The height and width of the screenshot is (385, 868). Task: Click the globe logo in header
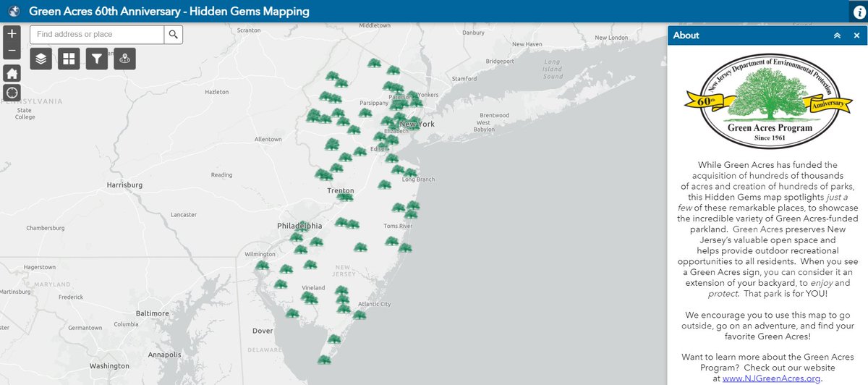pyautogui.click(x=13, y=12)
